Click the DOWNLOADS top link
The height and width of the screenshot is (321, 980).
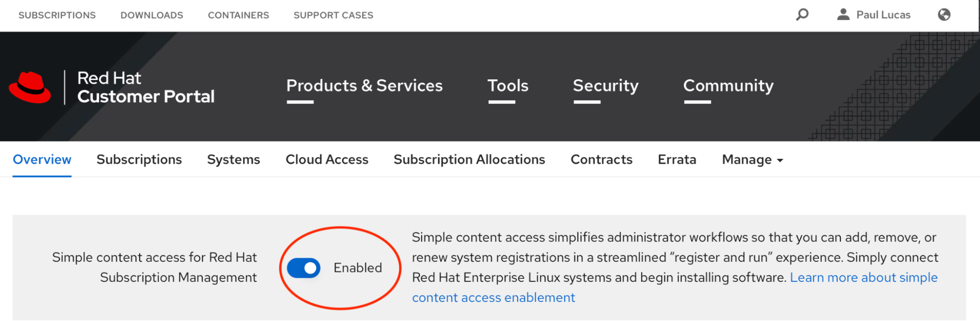[152, 15]
